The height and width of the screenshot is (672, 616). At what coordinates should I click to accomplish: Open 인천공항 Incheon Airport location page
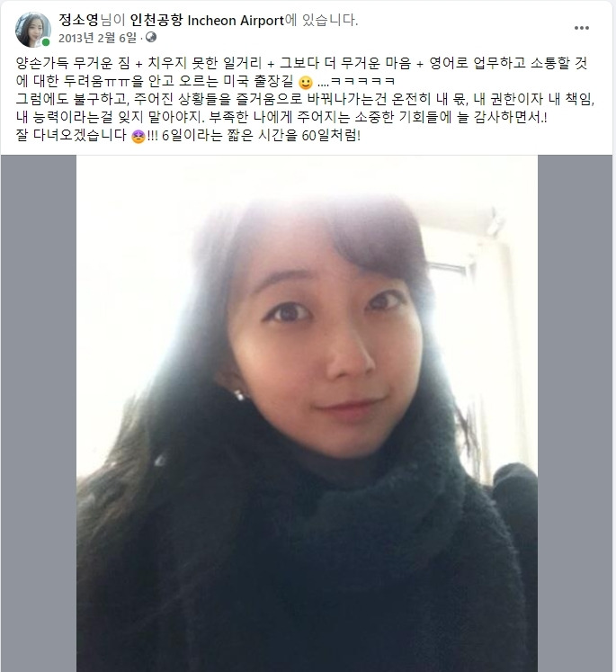click(207, 20)
